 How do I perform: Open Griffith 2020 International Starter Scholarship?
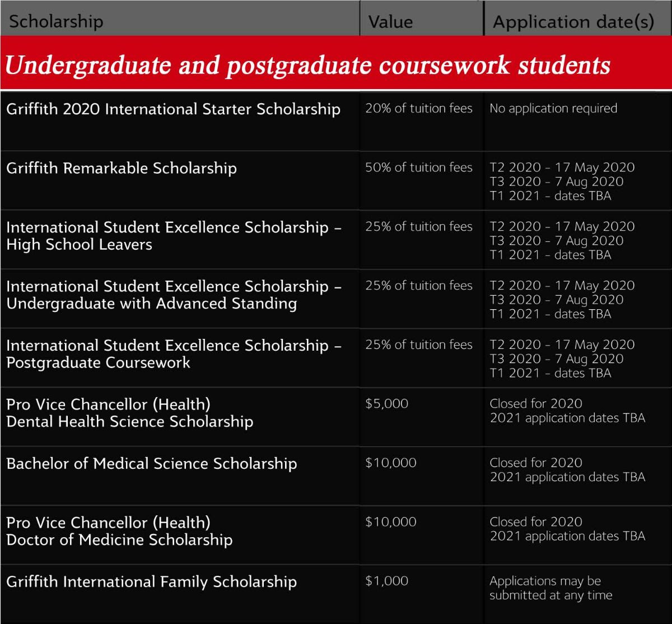click(x=173, y=109)
